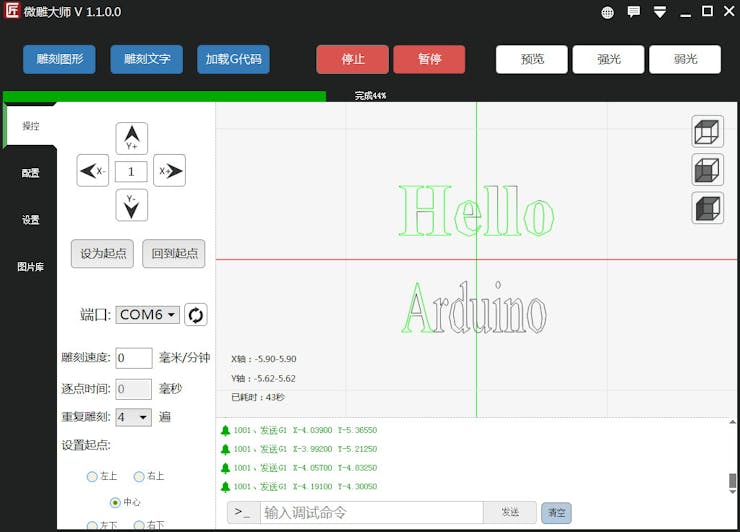Screen dimensions: 740x532
Task: Click the 预览 preview button
Action: pyautogui.click(x=532, y=59)
